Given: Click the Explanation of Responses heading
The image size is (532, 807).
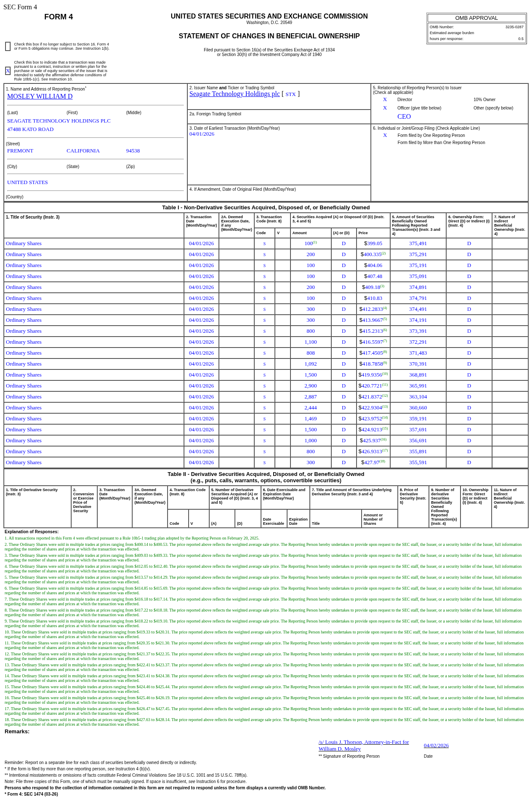Looking at the screenshot, I should pyautogui.click(x=32, y=532).
